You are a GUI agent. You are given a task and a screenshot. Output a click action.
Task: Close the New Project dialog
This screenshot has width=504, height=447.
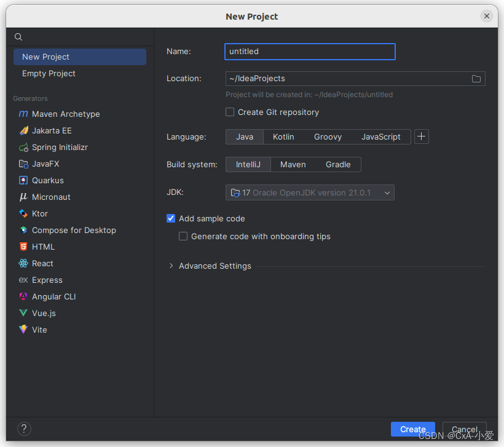click(487, 16)
